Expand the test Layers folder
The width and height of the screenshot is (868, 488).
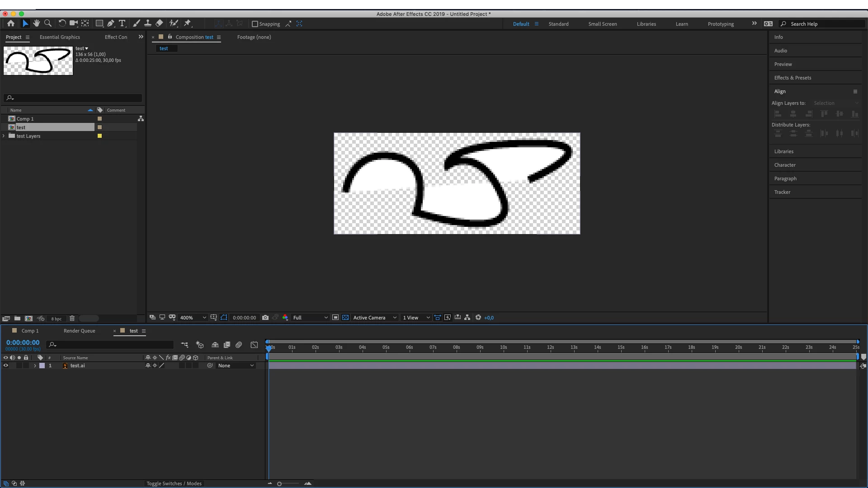pyautogui.click(x=4, y=136)
